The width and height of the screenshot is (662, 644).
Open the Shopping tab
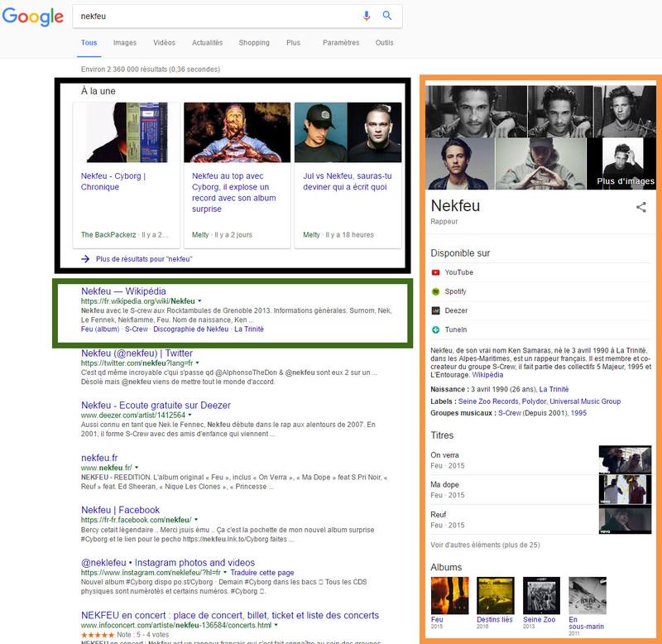pos(254,43)
